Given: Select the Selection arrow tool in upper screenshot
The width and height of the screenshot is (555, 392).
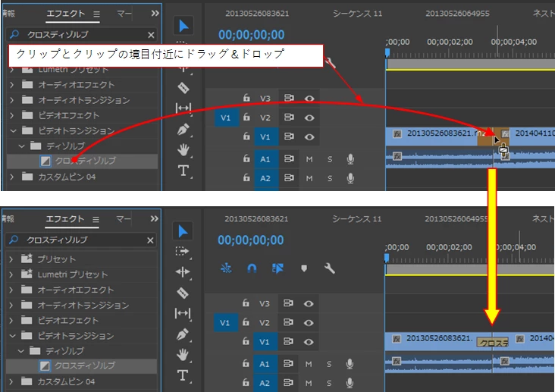Looking at the screenshot, I should pyautogui.click(x=183, y=26).
